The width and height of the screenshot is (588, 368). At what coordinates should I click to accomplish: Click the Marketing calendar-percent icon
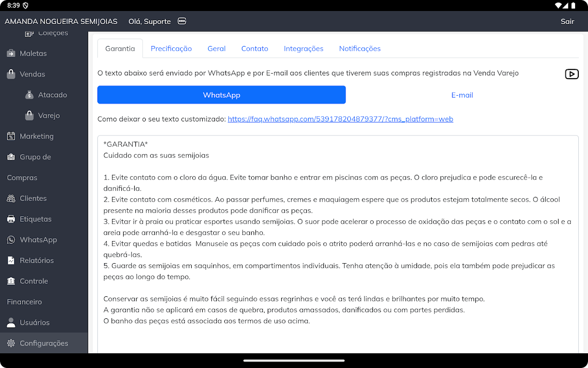point(11,136)
